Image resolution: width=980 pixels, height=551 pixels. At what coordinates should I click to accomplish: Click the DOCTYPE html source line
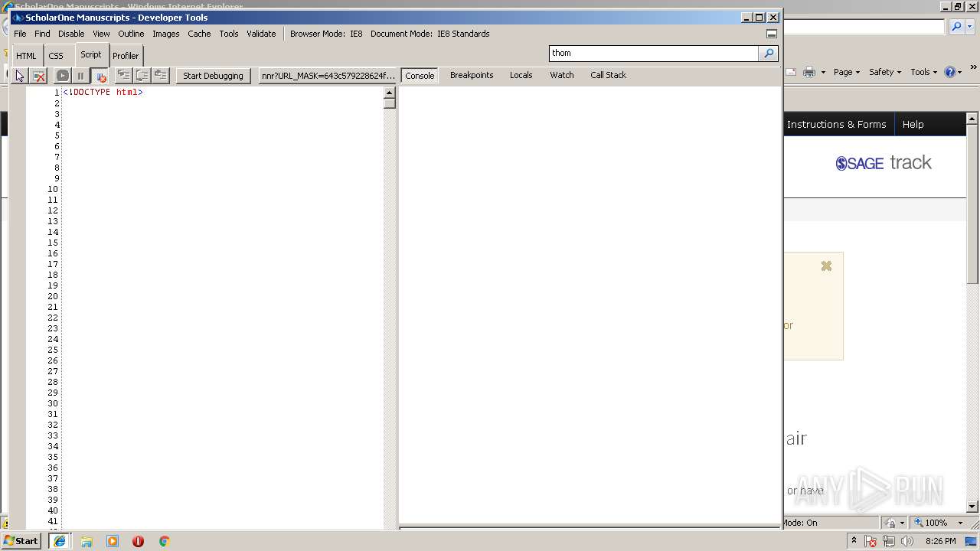click(x=103, y=92)
